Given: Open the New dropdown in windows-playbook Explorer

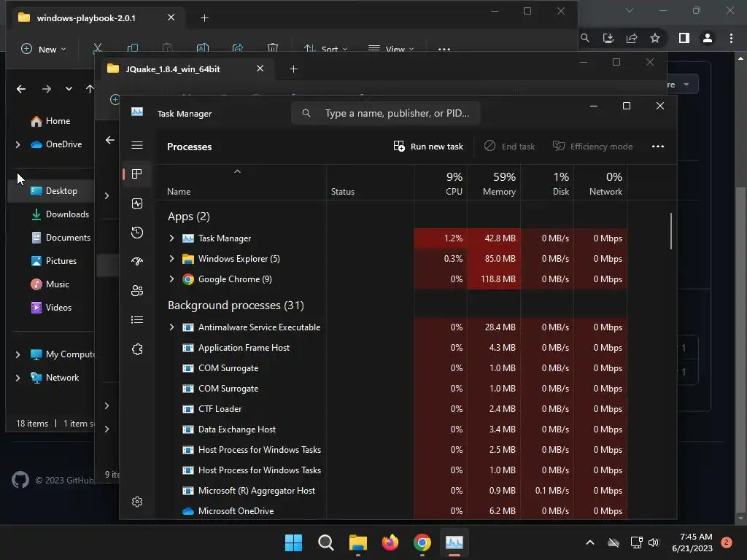Looking at the screenshot, I should click(44, 49).
